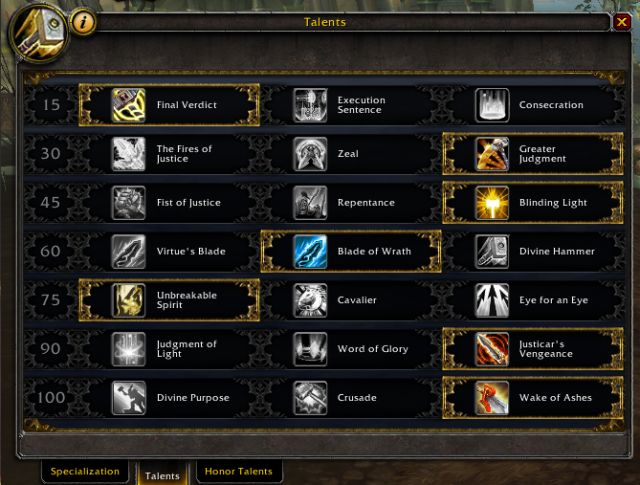Pick the Zeal talent icon
Image resolution: width=640 pixels, height=485 pixels.
pyautogui.click(x=310, y=154)
